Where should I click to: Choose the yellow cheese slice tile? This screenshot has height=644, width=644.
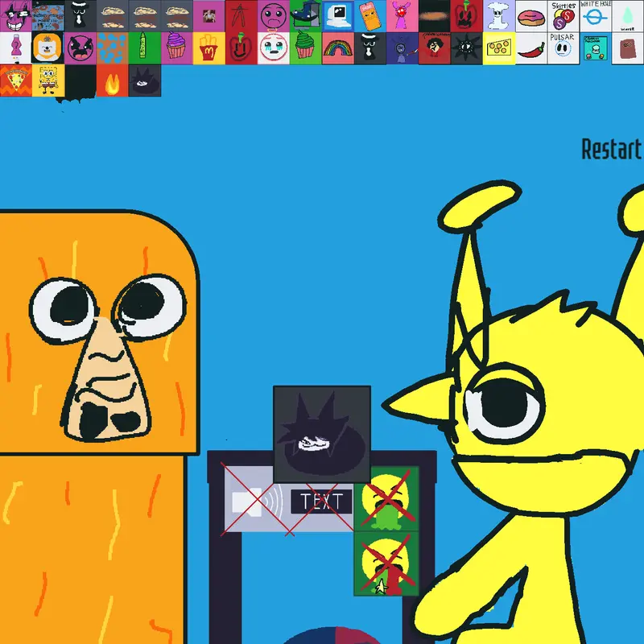click(x=499, y=48)
